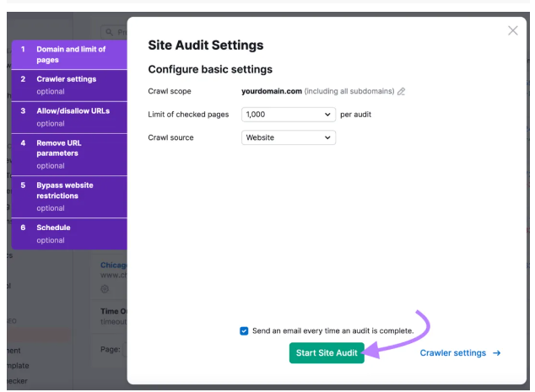Click the 'Configure basic settings' heading

tap(210, 69)
